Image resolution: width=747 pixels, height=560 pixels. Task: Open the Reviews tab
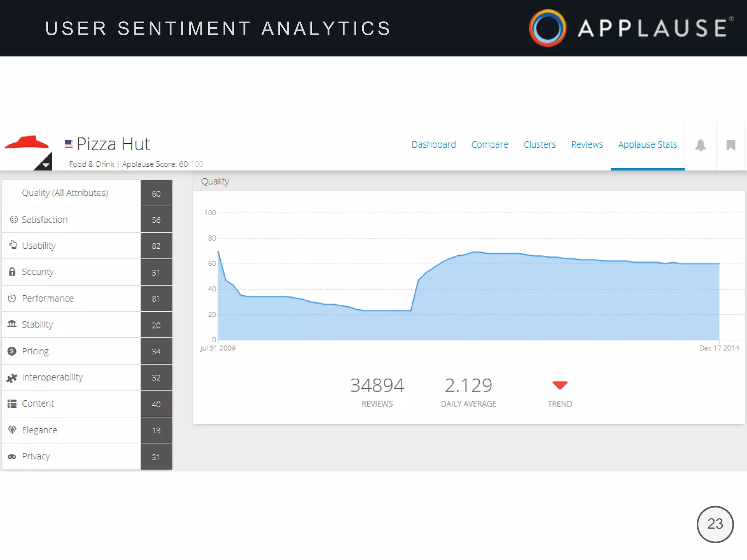click(x=587, y=145)
